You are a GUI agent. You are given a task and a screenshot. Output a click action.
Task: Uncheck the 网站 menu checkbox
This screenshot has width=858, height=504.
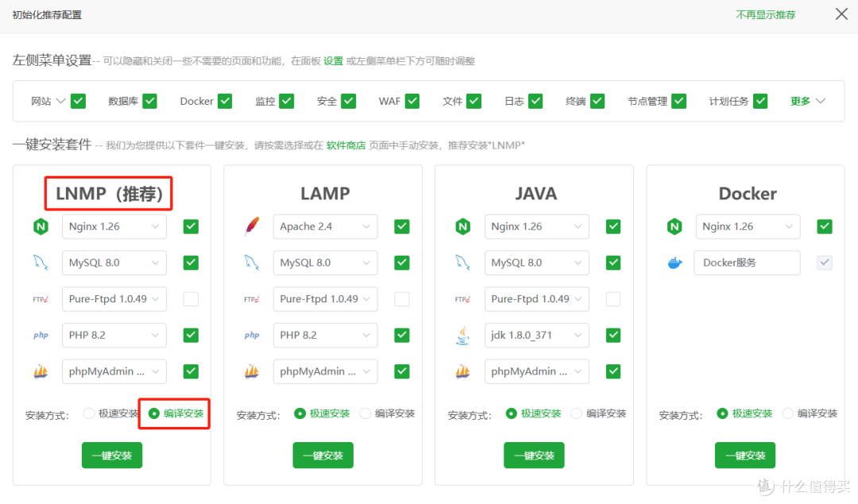coord(78,101)
